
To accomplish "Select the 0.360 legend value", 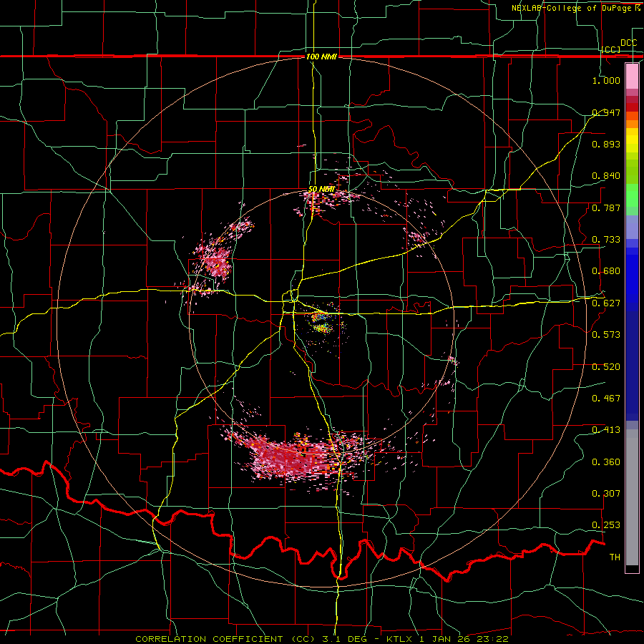I will 606,462.
